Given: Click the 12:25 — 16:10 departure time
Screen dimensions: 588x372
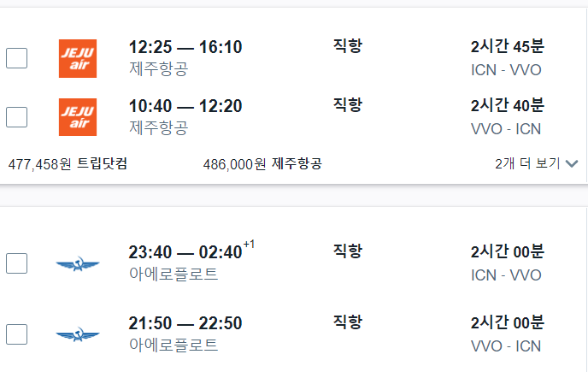Looking at the screenshot, I should tap(185, 47).
